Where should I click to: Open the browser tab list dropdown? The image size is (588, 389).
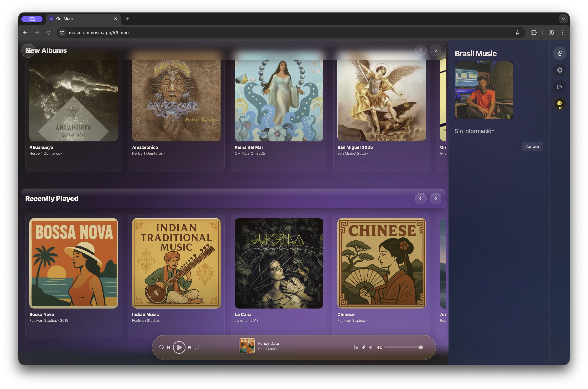point(563,19)
